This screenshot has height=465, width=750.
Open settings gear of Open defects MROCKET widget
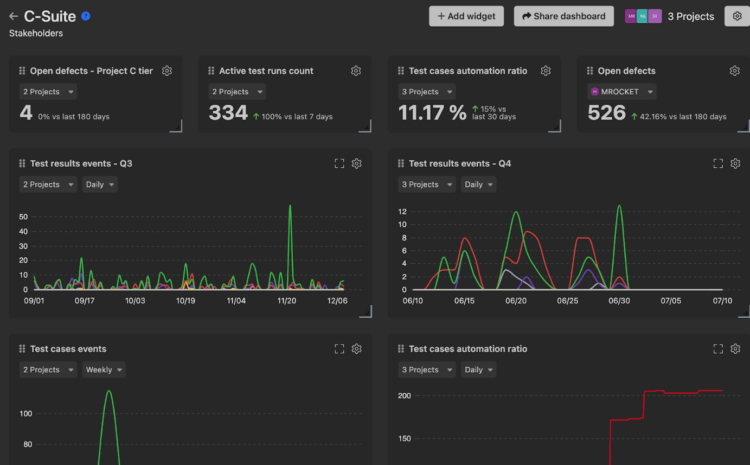pos(735,71)
